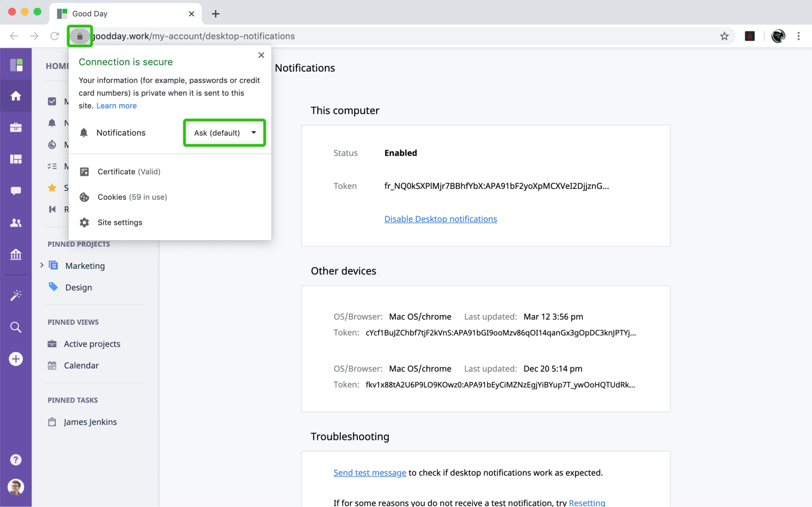This screenshot has width=812, height=507.
Task: Open the people/users icon in sidebar
Action: (16, 223)
